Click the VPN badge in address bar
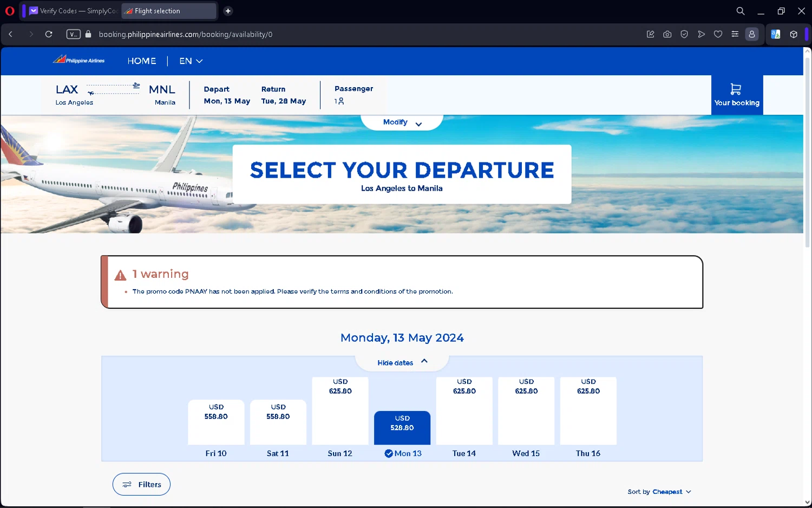 coord(73,34)
